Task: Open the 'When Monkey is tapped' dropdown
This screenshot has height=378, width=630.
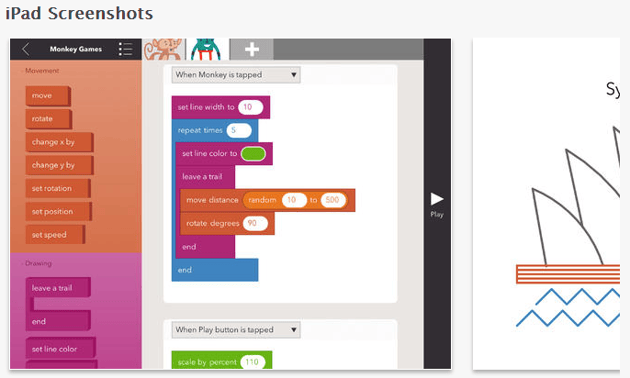Action: coord(236,75)
